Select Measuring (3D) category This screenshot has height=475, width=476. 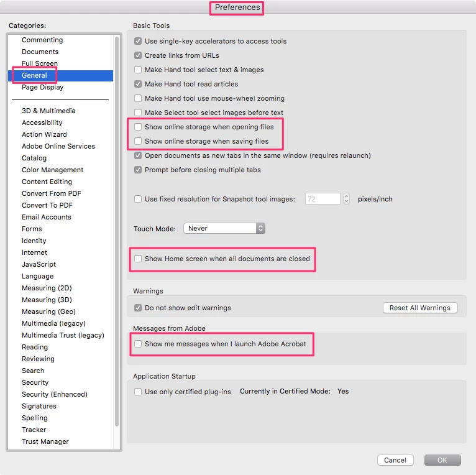tap(47, 300)
